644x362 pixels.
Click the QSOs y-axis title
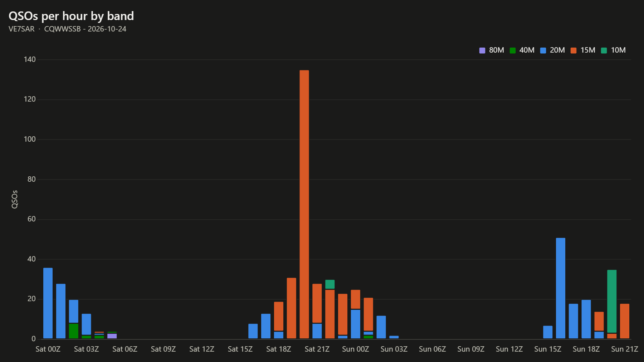[15, 199]
